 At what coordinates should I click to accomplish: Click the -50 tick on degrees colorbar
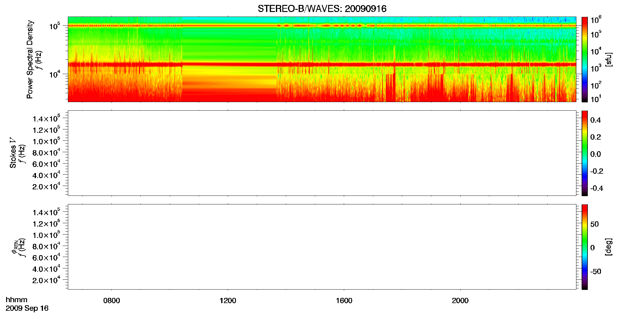[595, 272]
